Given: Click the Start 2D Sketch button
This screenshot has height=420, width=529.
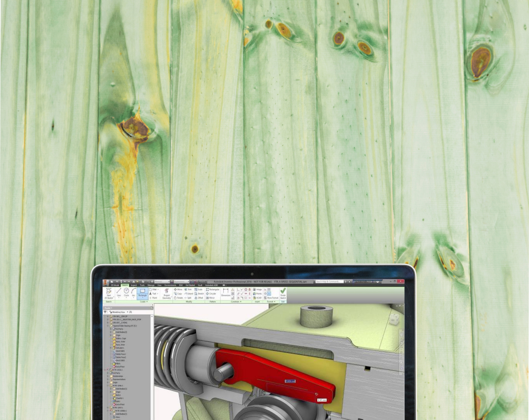Looking at the screenshot, I should tap(108, 292).
